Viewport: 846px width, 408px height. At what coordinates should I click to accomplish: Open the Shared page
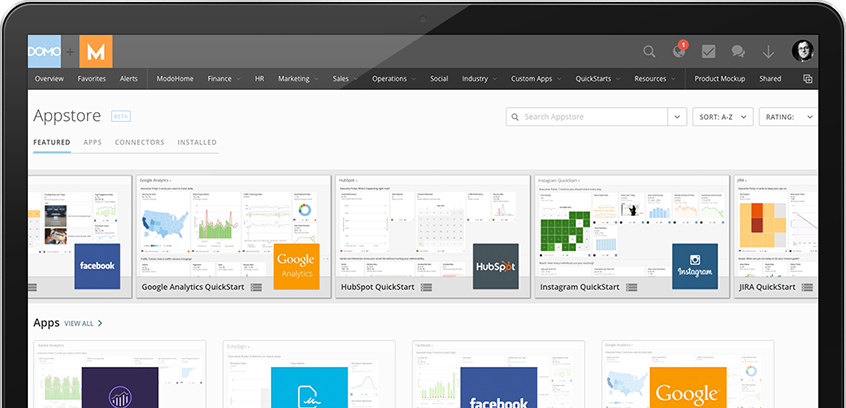pos(770,79)
